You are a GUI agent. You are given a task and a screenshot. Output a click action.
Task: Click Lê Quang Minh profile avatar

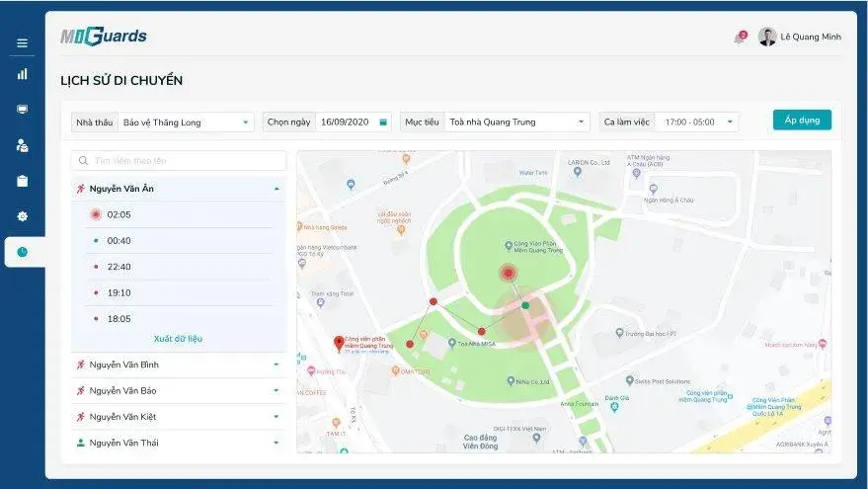767,37
